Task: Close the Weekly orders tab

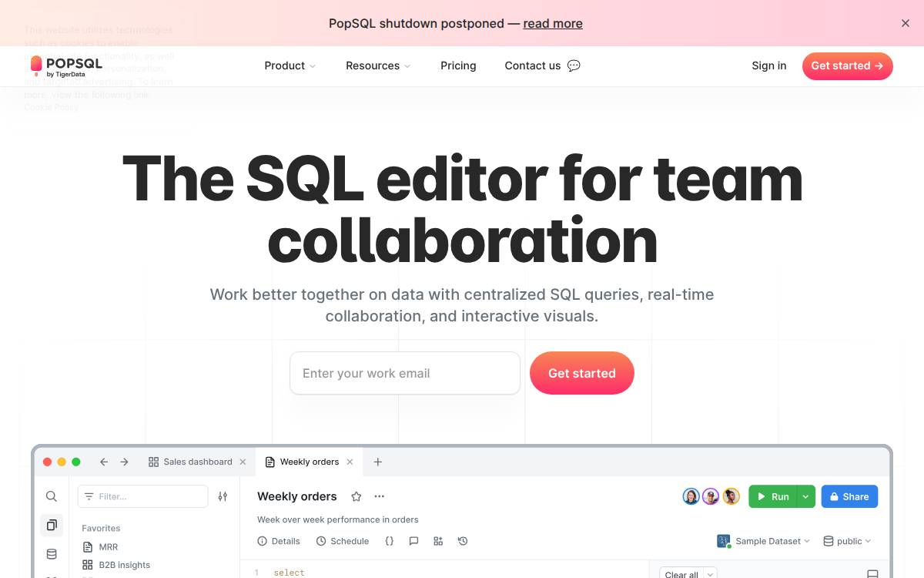Action: point(350,462)
